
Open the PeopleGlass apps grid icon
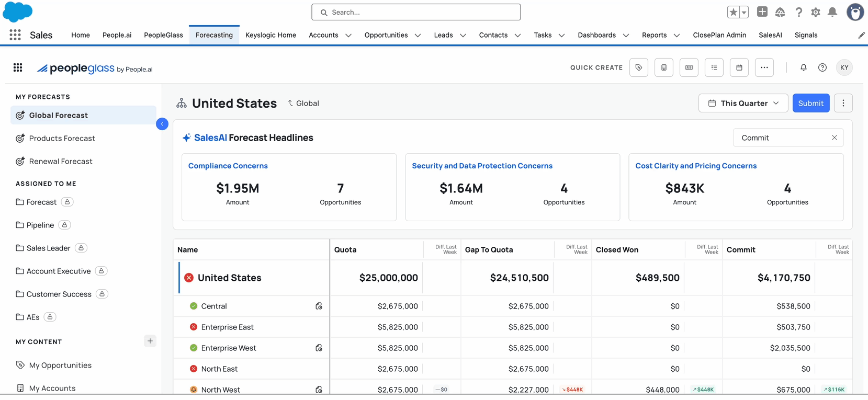click(18, 67)
